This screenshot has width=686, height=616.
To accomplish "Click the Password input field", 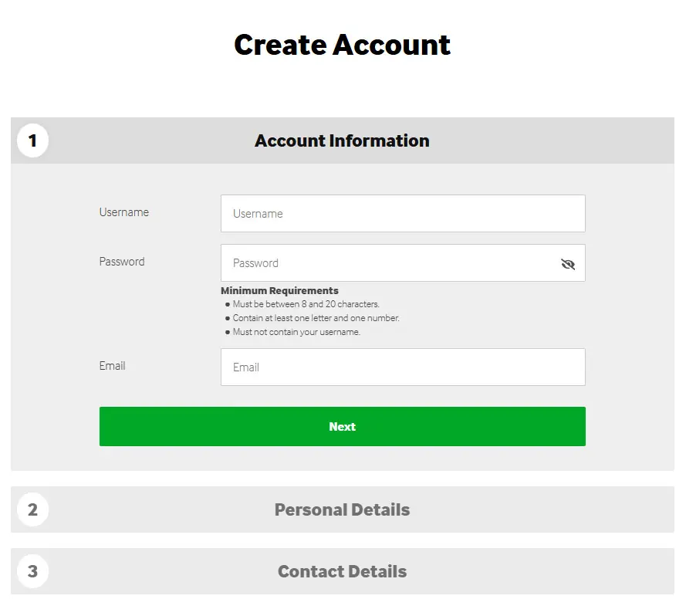I will pos(386,262).
